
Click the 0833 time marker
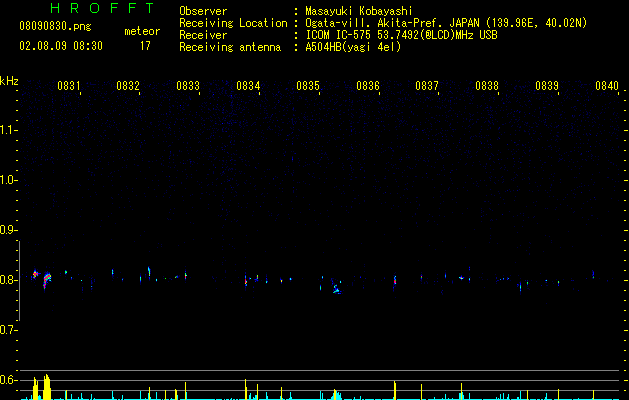pyautogui.click(x=188, y=85)
